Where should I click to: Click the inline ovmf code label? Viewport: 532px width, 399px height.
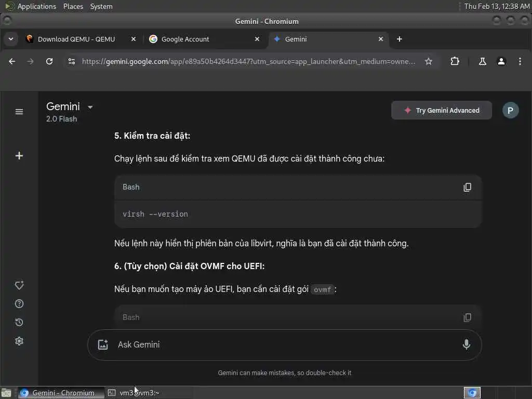coord(322,289)
